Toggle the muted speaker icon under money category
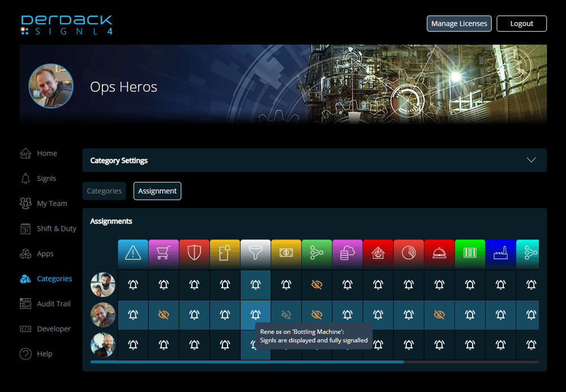 tap(286, 315)
